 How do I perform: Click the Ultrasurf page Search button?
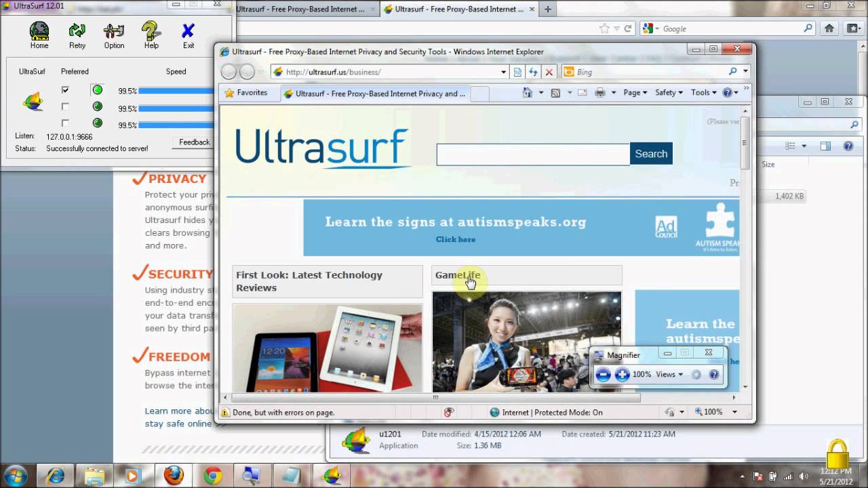(651, 154)
